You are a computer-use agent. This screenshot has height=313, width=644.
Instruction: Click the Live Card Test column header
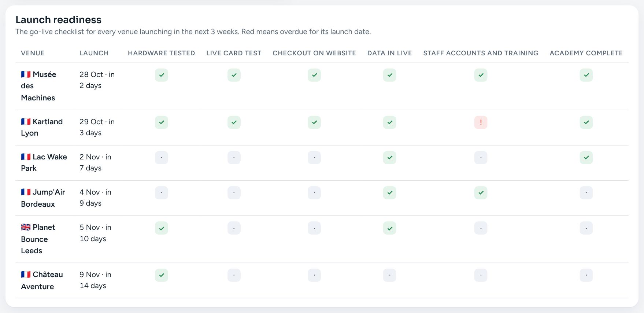point(234,53)
